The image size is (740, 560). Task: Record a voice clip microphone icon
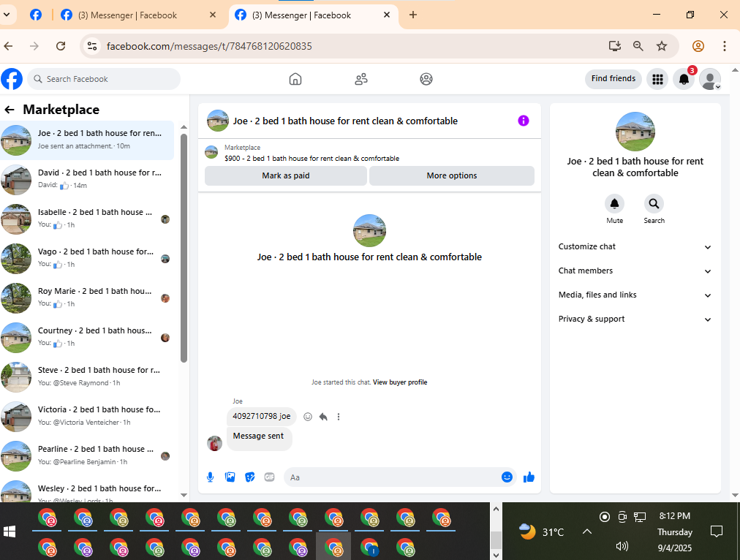[211, 477]
